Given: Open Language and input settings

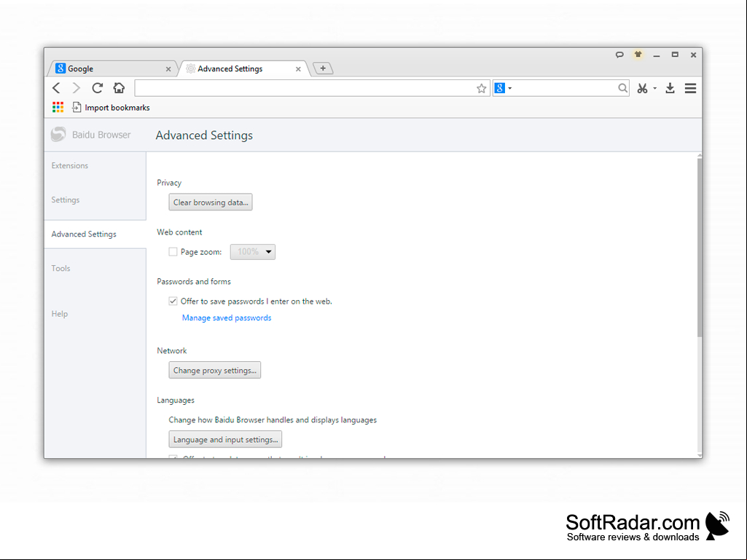Looking at the screenshot, I should 225,440.
